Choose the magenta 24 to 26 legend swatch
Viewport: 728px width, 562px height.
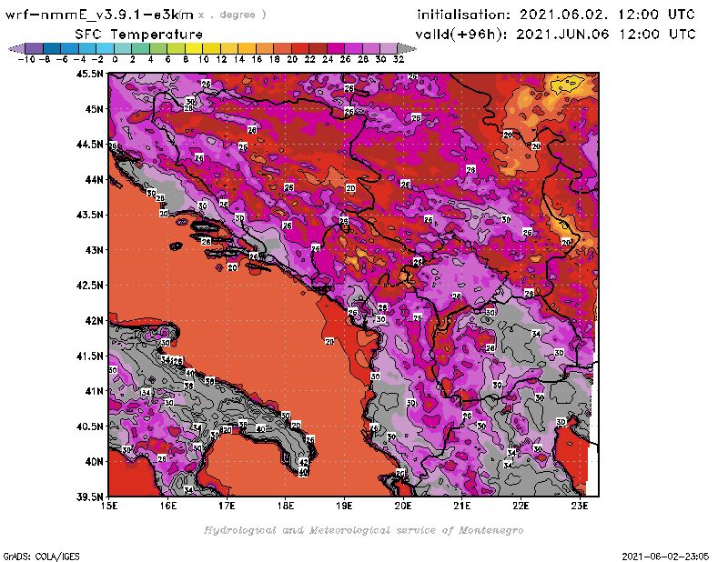coord(336,48)
